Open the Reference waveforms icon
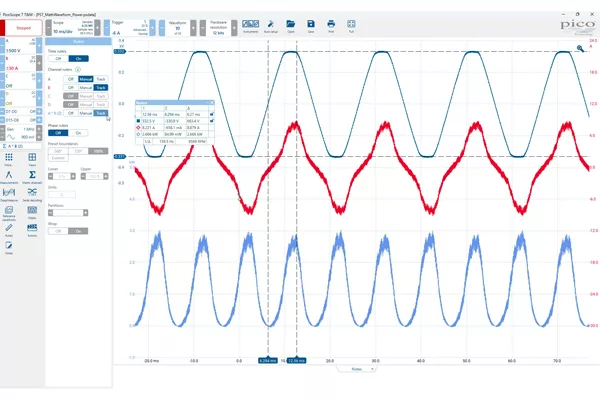Screen dimensions: 600x400 point(9,213)
